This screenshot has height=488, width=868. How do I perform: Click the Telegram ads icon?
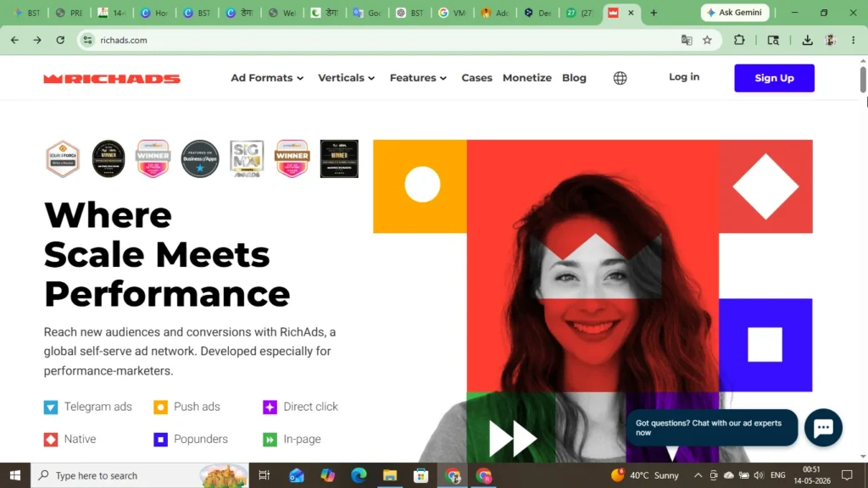[50, 408]
